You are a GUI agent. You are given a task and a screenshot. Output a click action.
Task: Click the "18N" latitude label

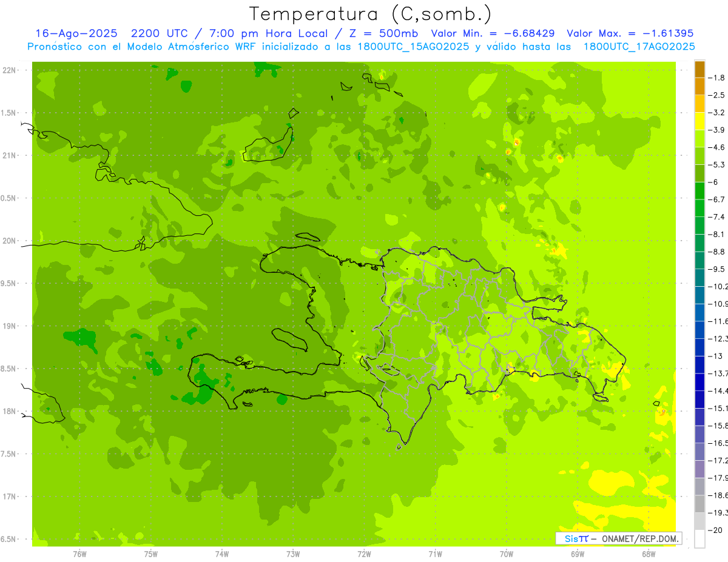click(x=10, y=411)
